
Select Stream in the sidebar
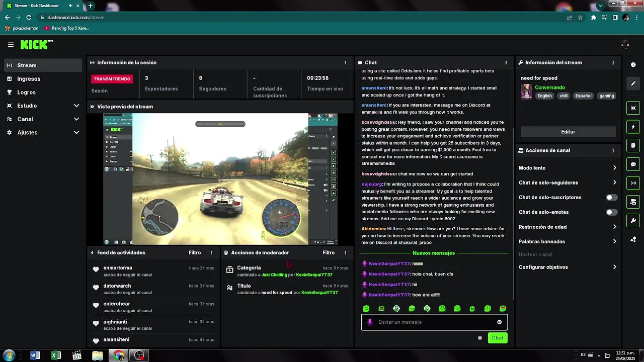42,65
